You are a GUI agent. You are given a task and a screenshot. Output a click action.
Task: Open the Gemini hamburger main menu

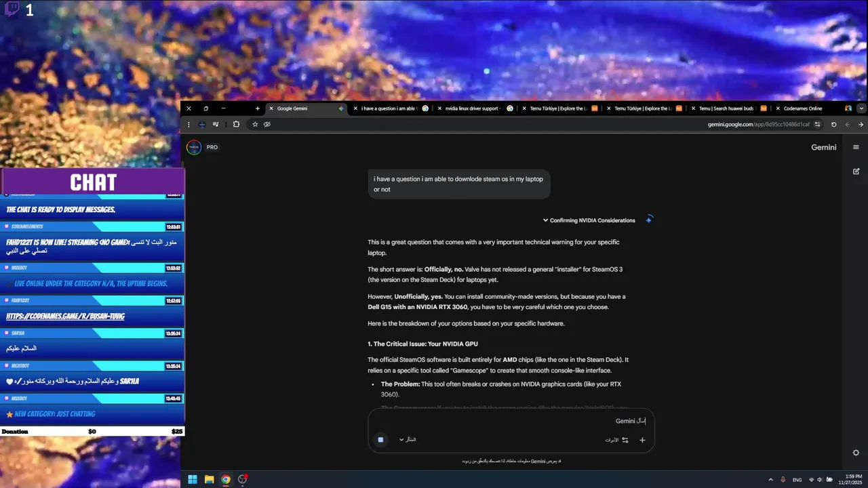coord(856,147)
